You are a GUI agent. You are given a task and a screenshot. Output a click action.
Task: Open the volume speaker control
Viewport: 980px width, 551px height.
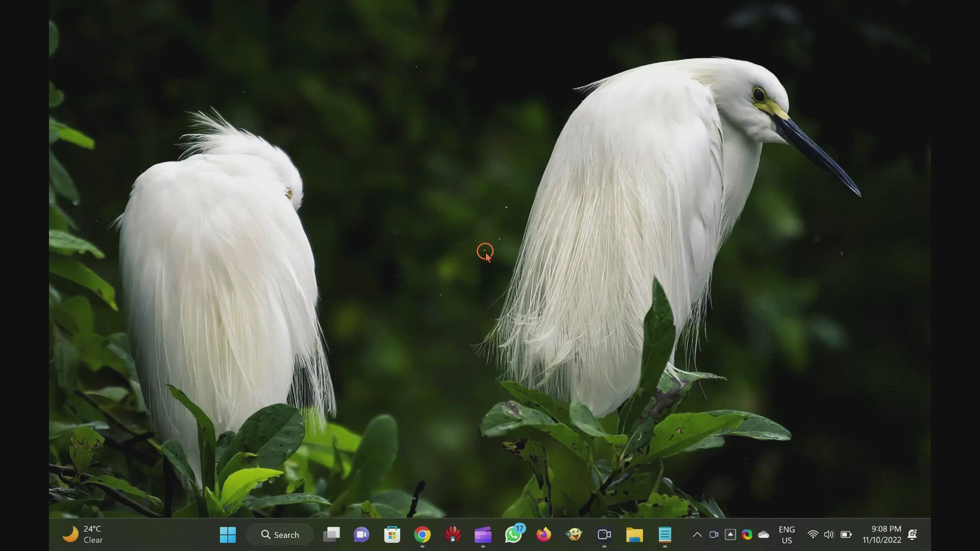(x=829, y=535)
